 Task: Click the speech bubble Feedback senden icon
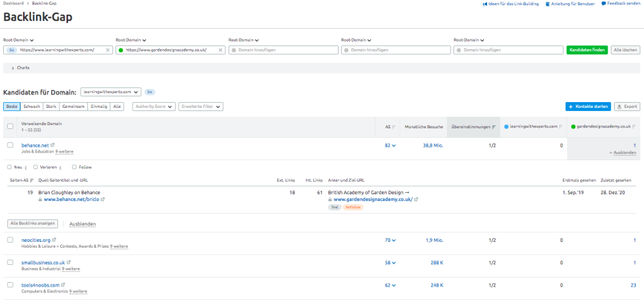coord(603,4)
